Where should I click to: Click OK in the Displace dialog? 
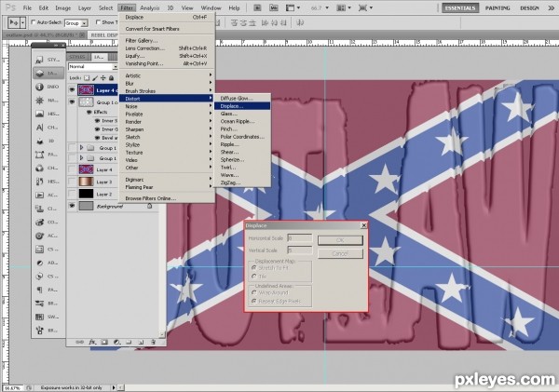pyautogui.click(x=340, y=240)
